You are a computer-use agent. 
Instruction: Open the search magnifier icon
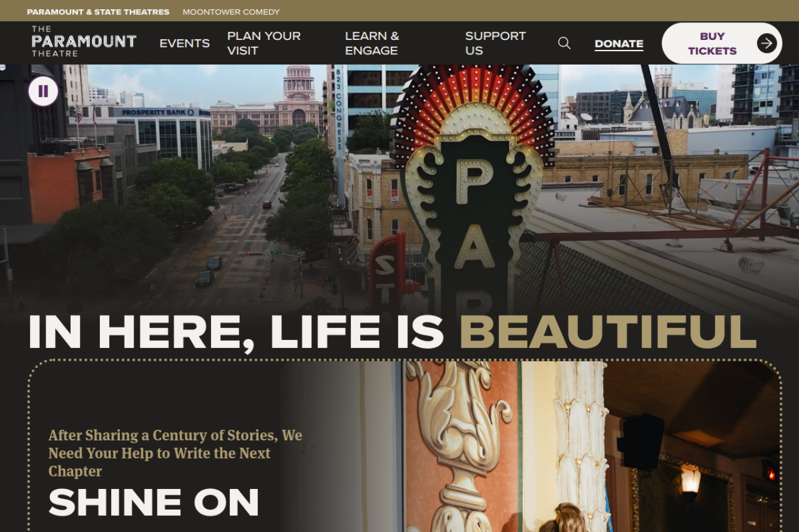click(x=564, y=43)
